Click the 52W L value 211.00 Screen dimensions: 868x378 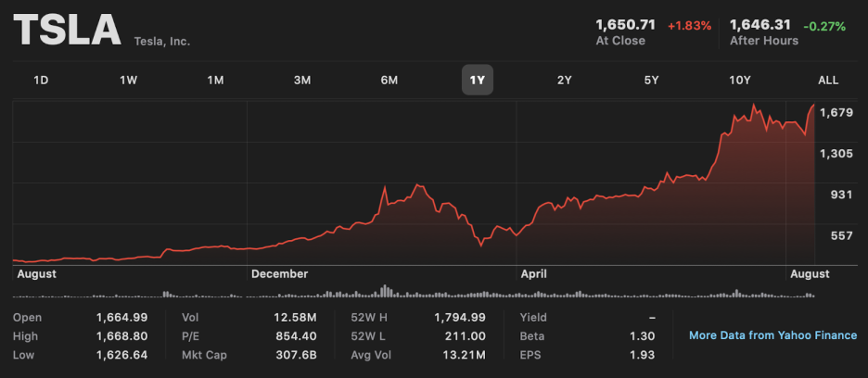point(465,336)
